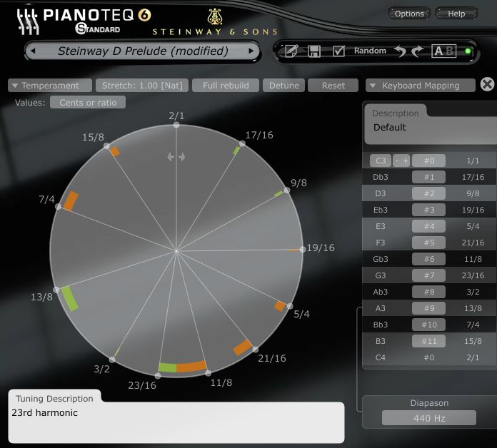Screen dimensions: 497x448
Task: Click the #10 mapping button for Bb3
Action: (429, 325)
